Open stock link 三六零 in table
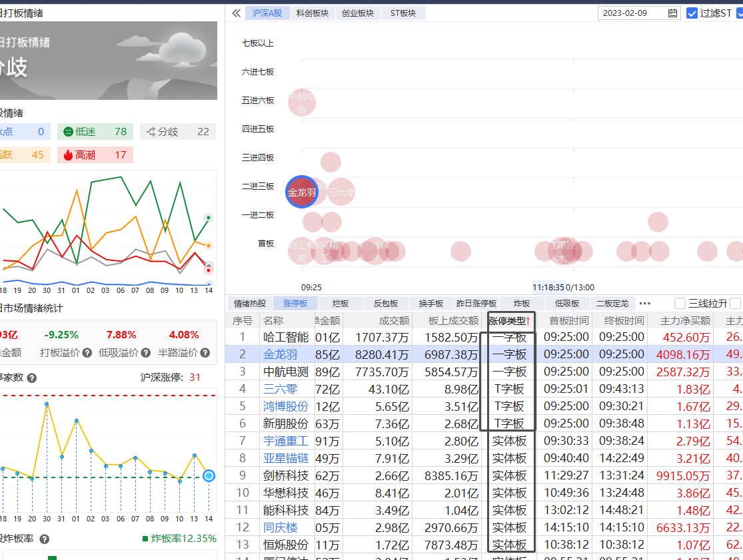The width and height of the screenshot is (743, 560). [281, 389]
